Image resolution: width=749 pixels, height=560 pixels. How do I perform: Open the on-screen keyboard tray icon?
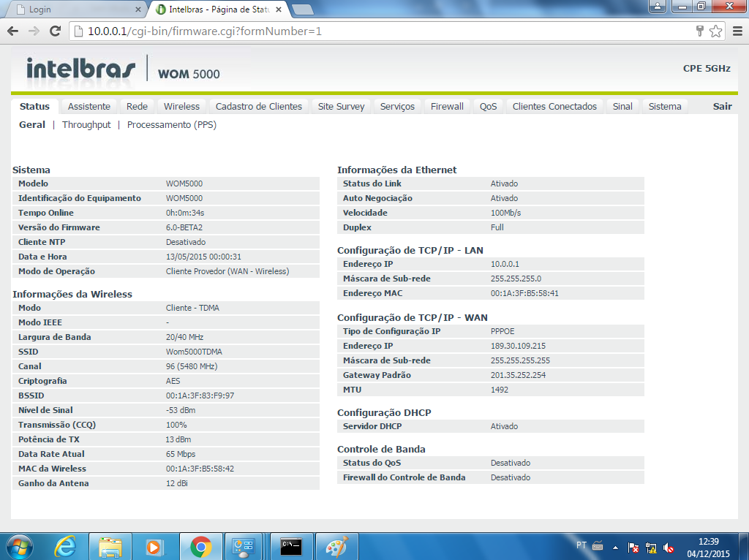pos(598,545)
